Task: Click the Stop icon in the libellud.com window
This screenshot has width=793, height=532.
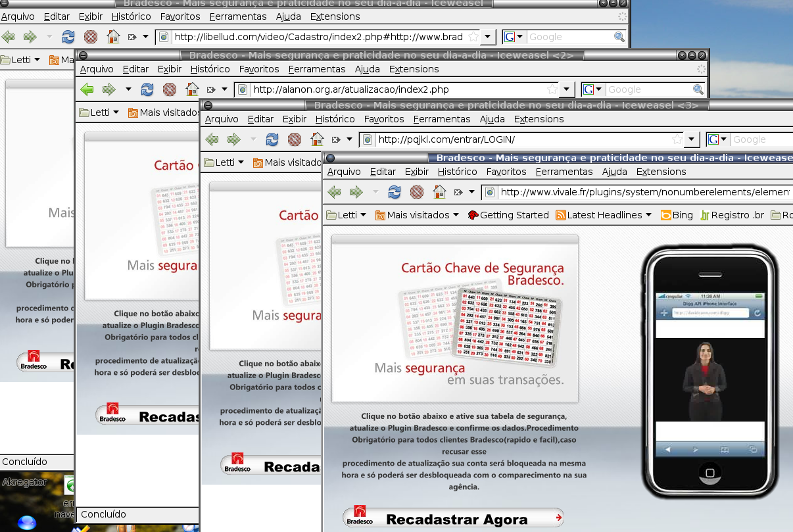Action: [x=91, y=37]
